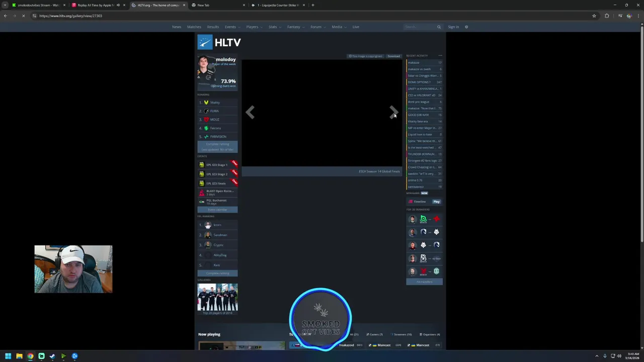
Task: Open the donk pro league thread
Action: pyautogui.click(x=424, y=102)
